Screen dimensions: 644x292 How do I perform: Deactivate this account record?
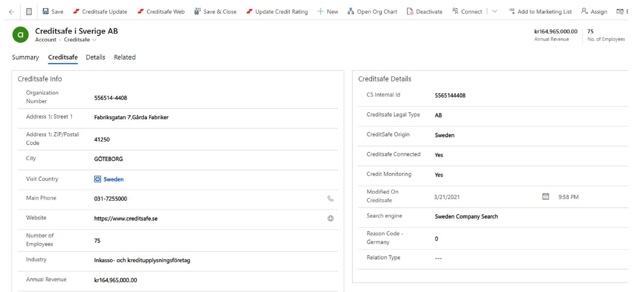pos(424,12)
